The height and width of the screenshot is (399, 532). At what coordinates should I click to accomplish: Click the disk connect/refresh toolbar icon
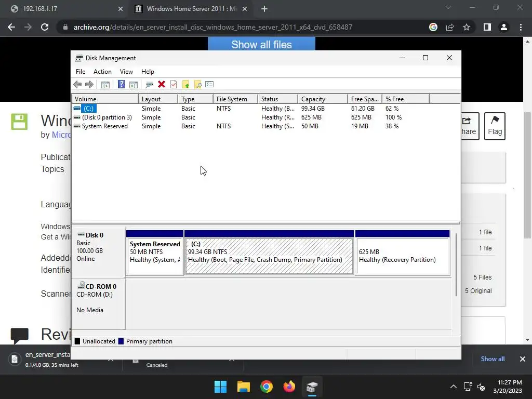pyautogui.click(x=149, y=85)
